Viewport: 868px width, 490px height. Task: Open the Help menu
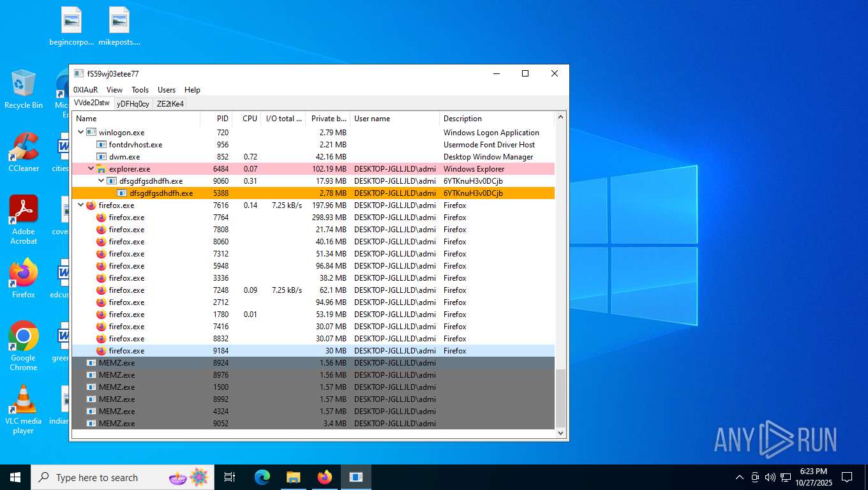pos(192,90)
